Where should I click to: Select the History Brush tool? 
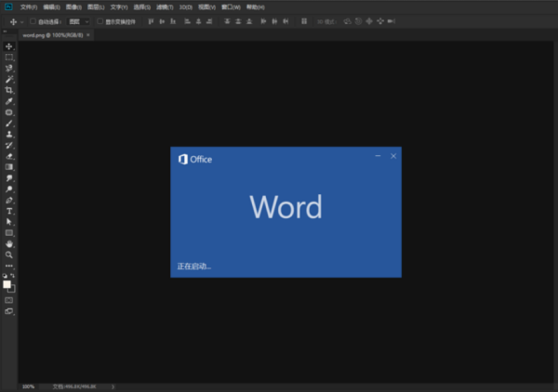(9, 145)
